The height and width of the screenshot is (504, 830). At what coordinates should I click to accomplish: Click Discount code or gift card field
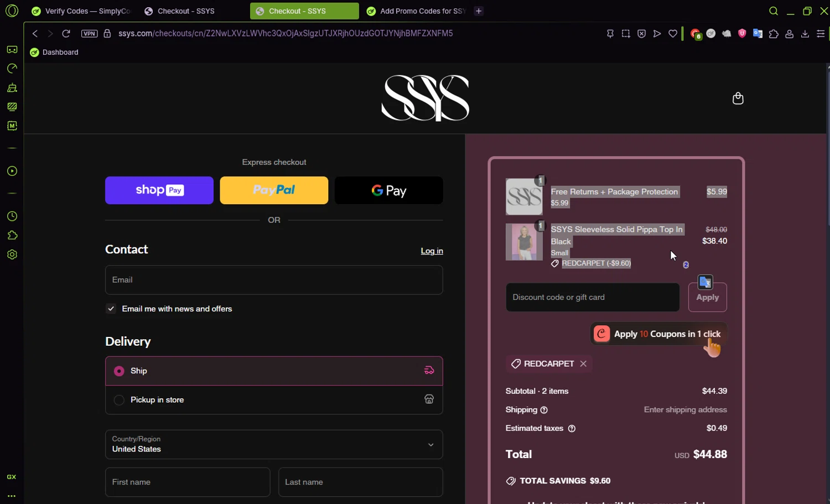point(593,297)
